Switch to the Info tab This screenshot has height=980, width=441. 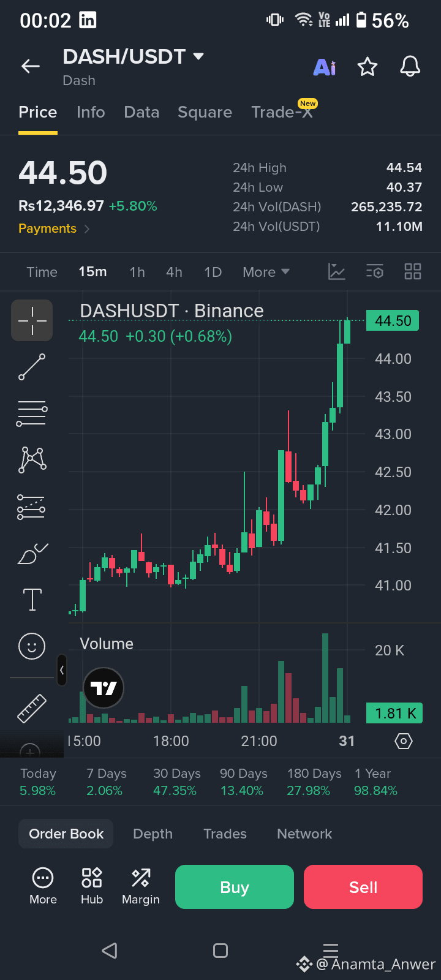[91, 112]
